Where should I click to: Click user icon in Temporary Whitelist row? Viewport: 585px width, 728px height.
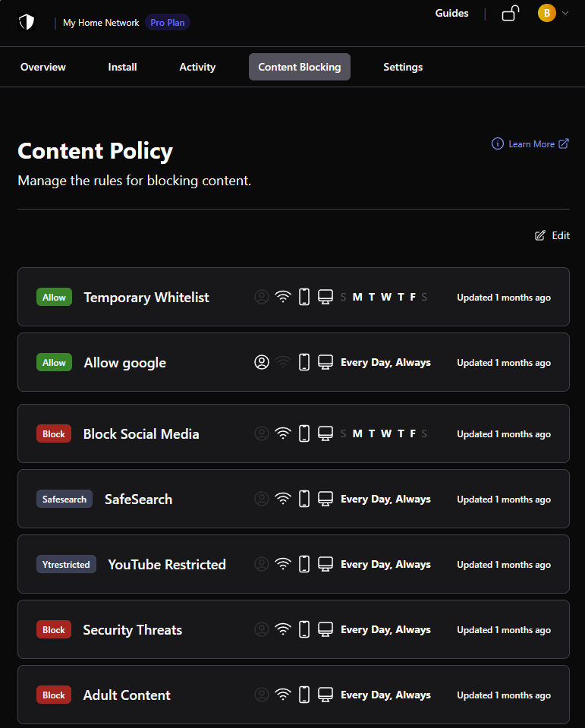click(x=262, y=297)
